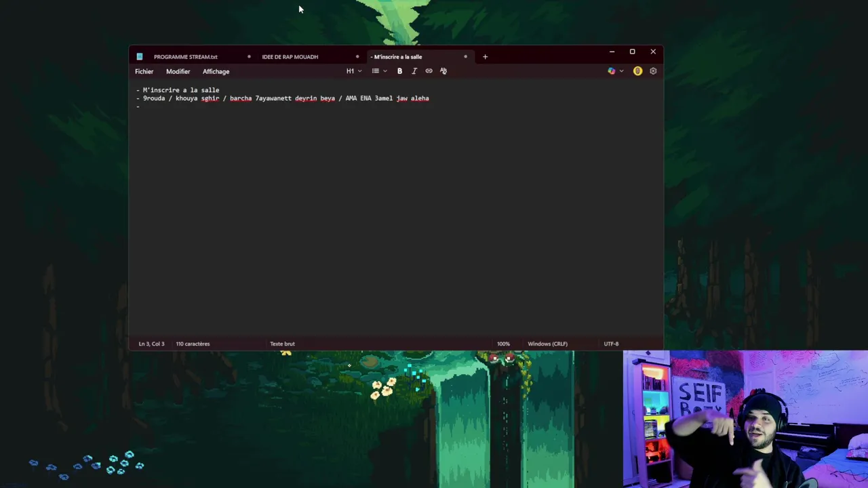
Task: Minimize the Notepad window
Action: 612,52
